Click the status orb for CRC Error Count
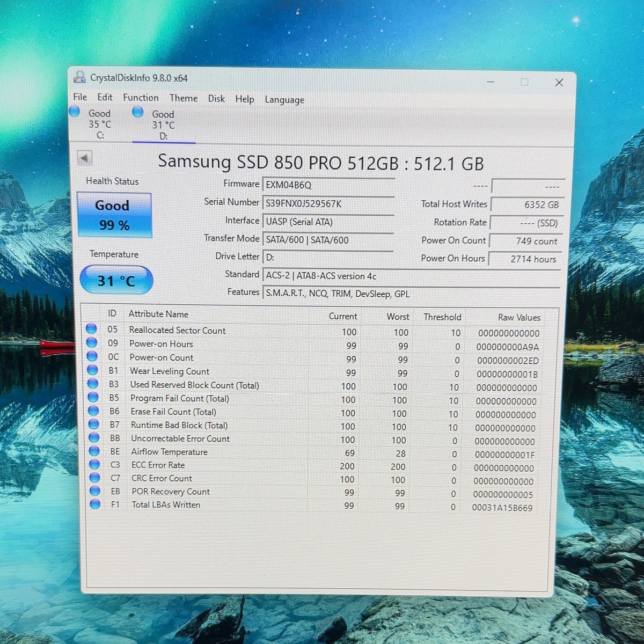 click(x=95, y=477)
